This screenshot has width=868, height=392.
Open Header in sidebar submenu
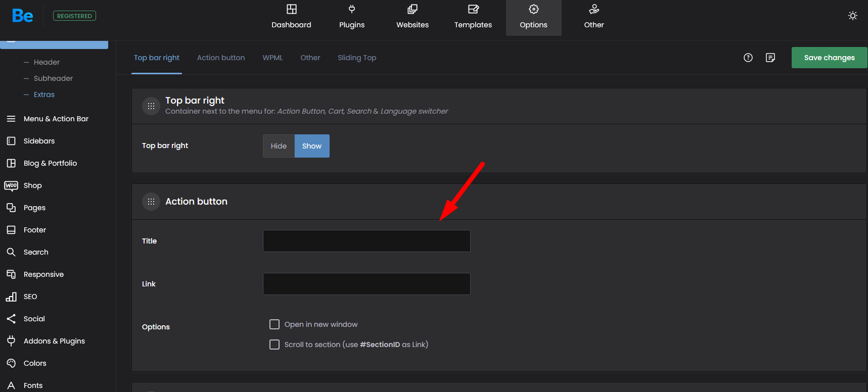(x=47, y=62)
